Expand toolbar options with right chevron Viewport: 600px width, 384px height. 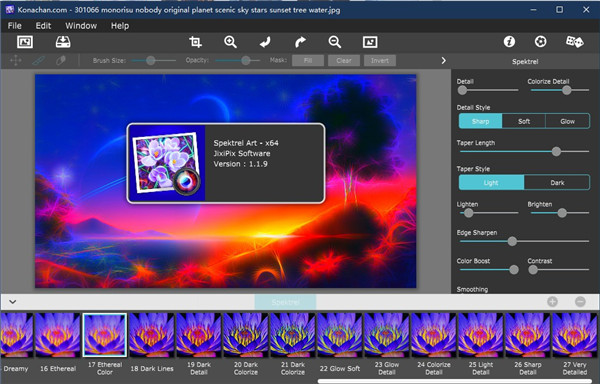pos(443,60)
